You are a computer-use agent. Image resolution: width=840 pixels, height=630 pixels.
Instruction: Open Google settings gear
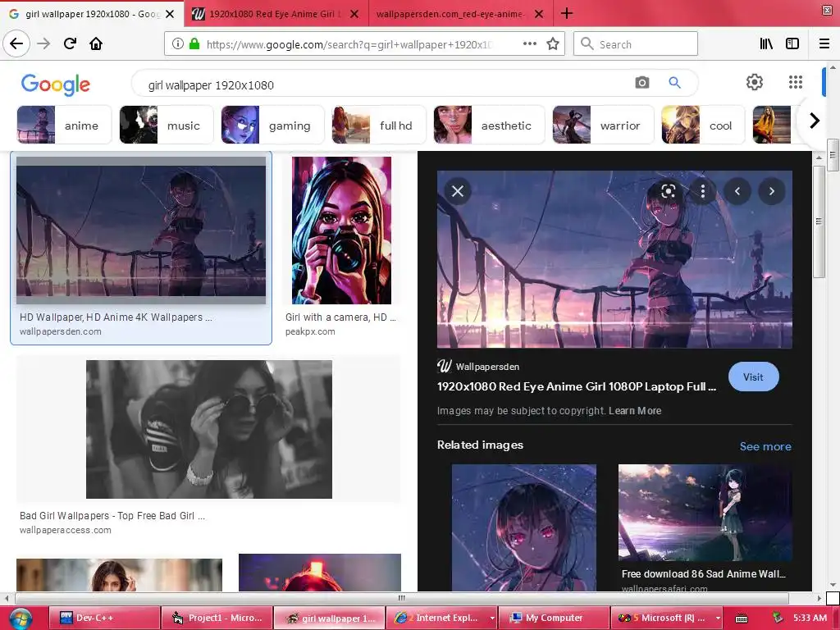[x=755, y=82]
